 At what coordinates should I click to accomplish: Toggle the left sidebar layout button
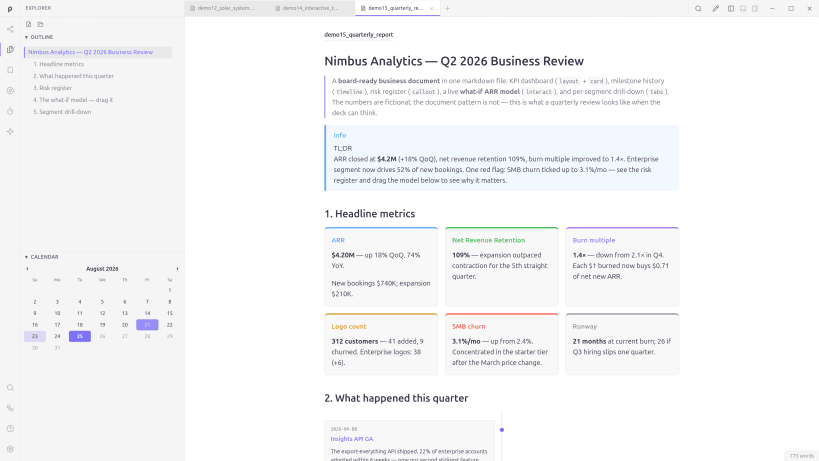tap(731, 8)
